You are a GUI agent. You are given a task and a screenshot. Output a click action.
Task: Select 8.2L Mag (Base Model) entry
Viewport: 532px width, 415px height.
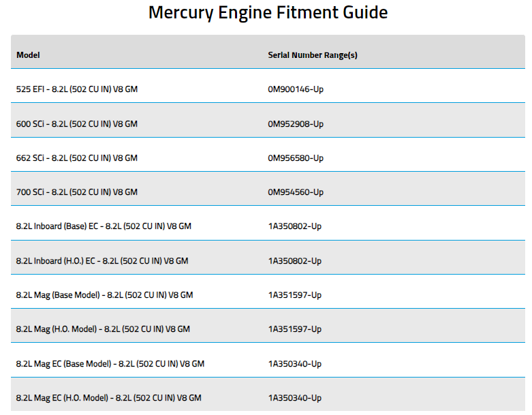104,295
